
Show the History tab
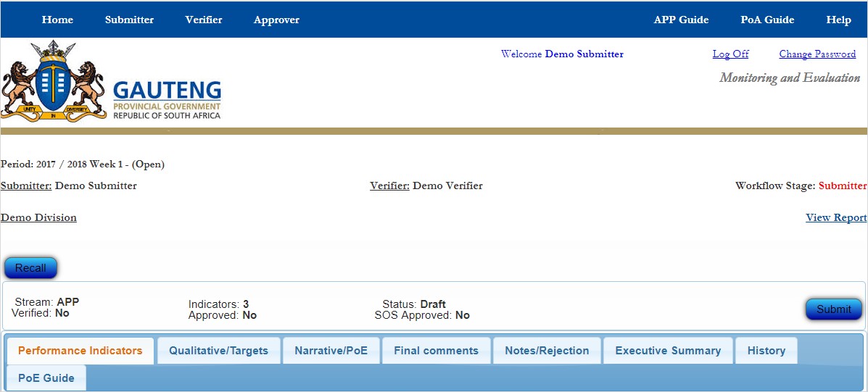[766, 351]
